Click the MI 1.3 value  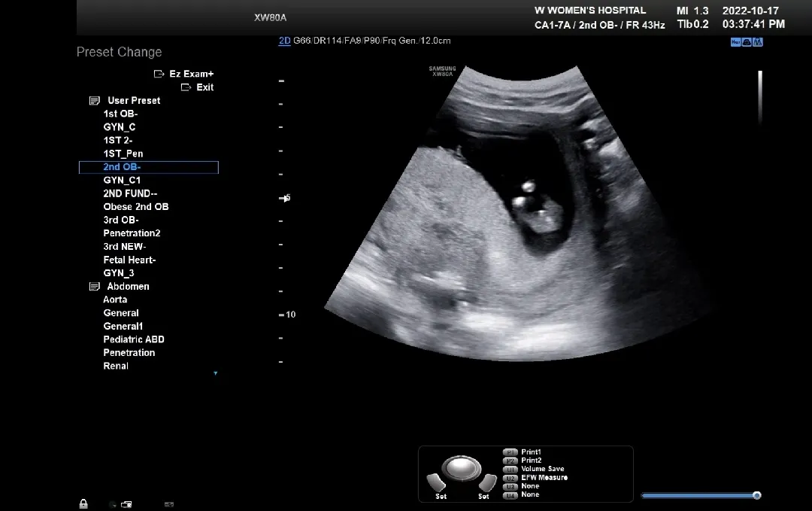692,11
